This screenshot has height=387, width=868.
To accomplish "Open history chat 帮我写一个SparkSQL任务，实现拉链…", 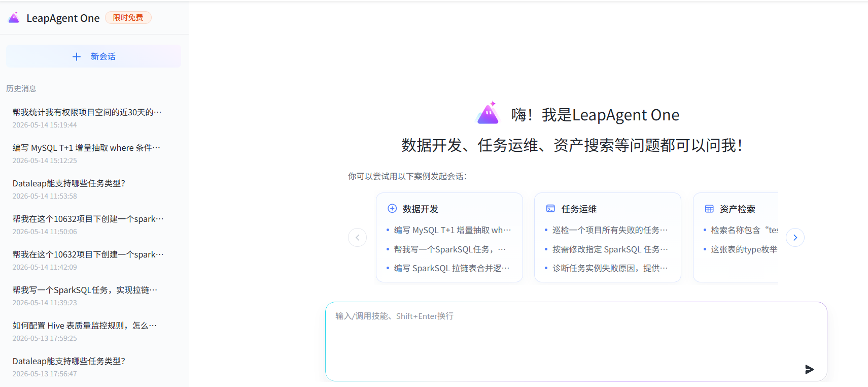I will [x=85, y=296].
